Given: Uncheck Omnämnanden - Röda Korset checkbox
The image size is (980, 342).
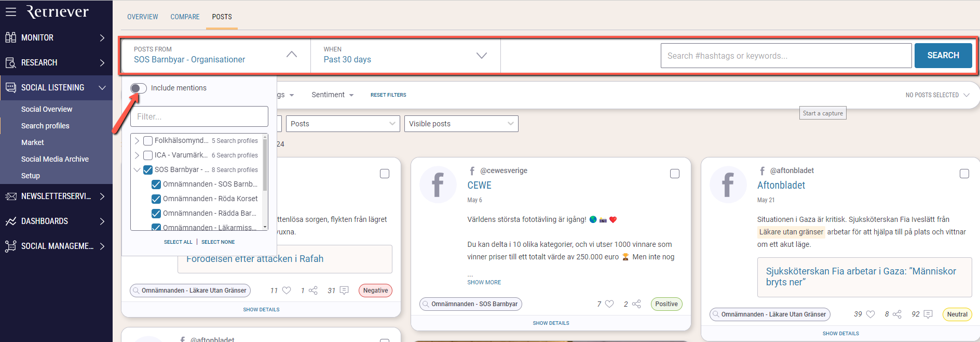Looking at the screenshot, I should 156,199.
